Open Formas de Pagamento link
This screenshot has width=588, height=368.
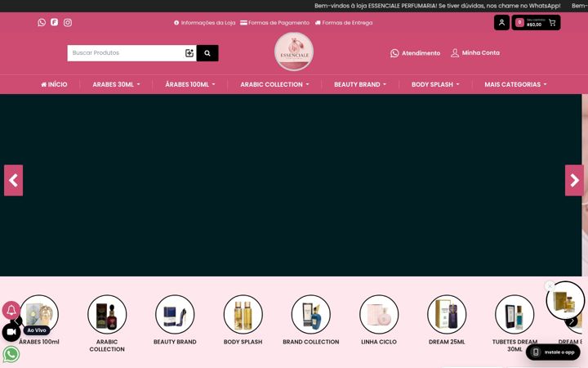click(x=275, y=23)
